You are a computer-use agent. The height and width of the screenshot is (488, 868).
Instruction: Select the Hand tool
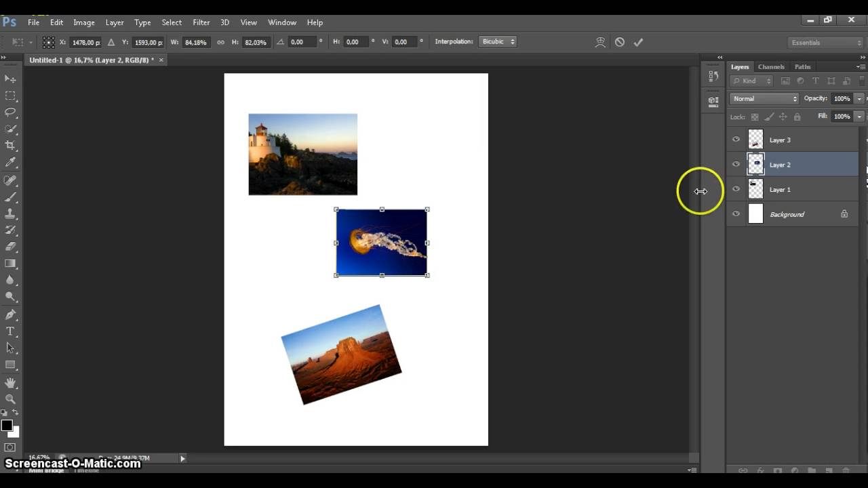pyautogui.click(x=10, y=383)
